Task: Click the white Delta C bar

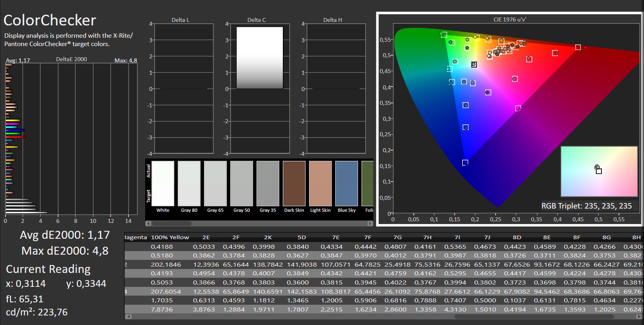Action: [259, 58]
